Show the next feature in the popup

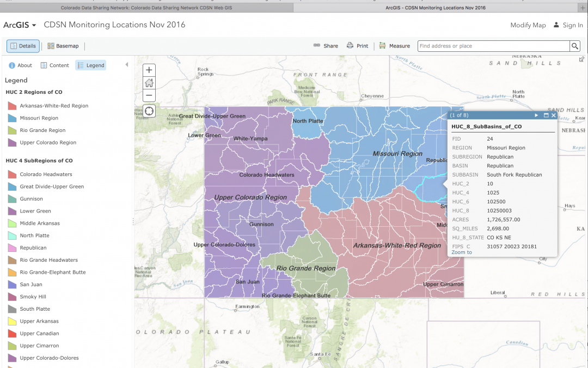click(x=536, y=116)
